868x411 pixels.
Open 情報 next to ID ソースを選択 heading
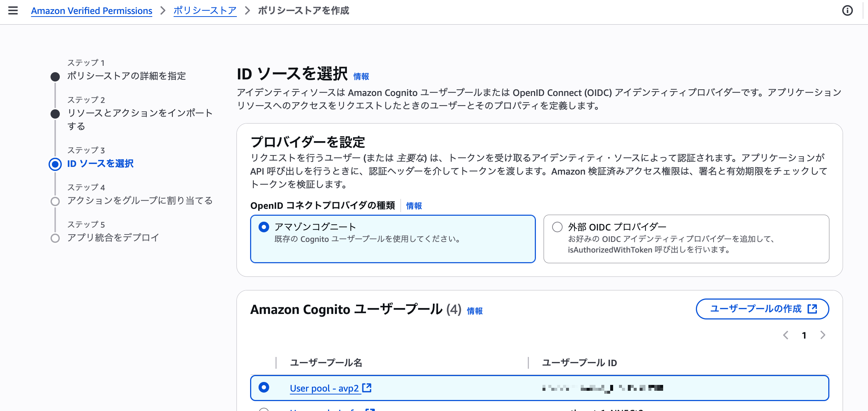[x=361, y=76]
